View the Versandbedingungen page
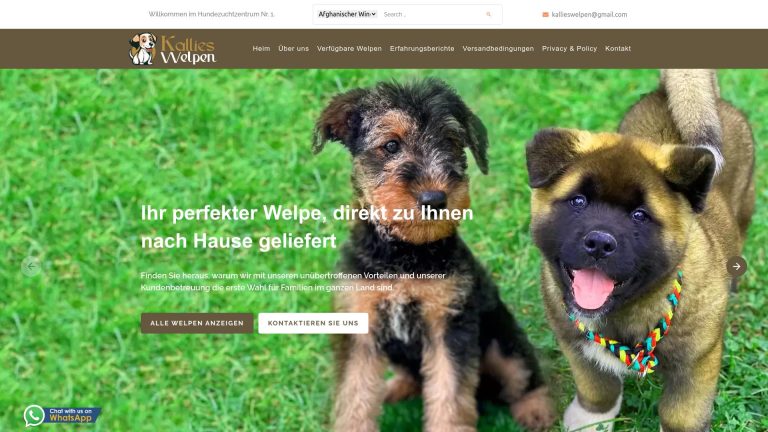Screen dimensions: 768x432 [498, 48]
